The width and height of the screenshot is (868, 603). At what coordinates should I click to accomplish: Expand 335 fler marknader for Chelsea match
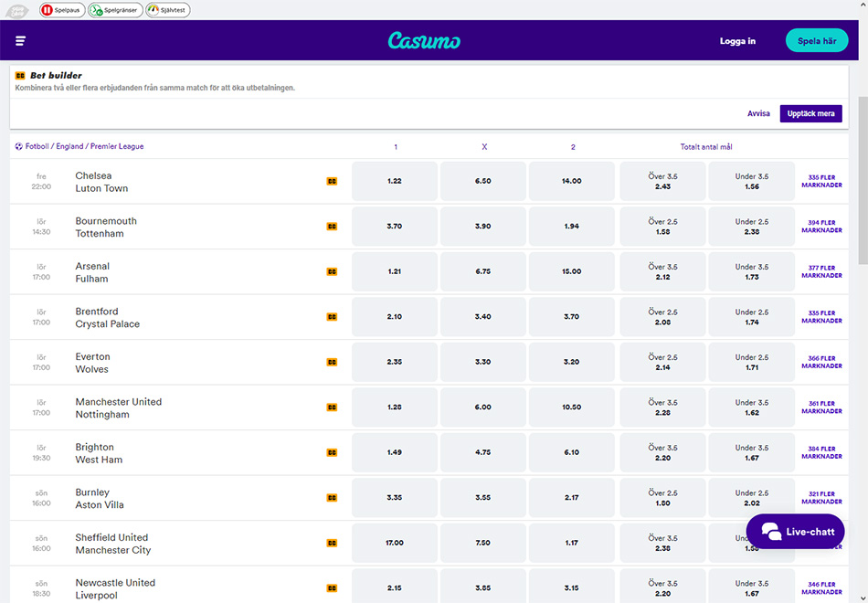pos(821,181)
